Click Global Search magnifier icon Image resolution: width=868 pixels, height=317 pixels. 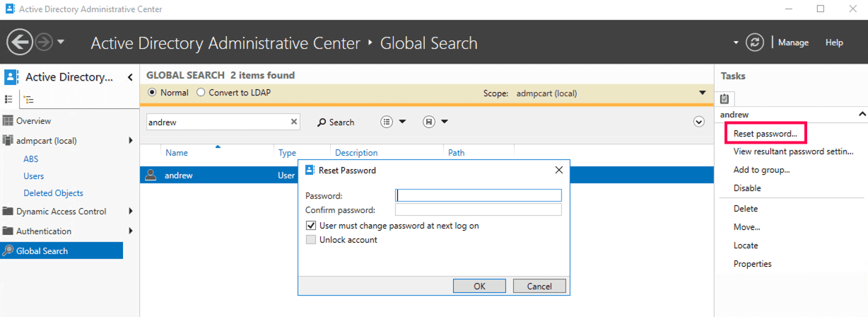tap(8, 250)
